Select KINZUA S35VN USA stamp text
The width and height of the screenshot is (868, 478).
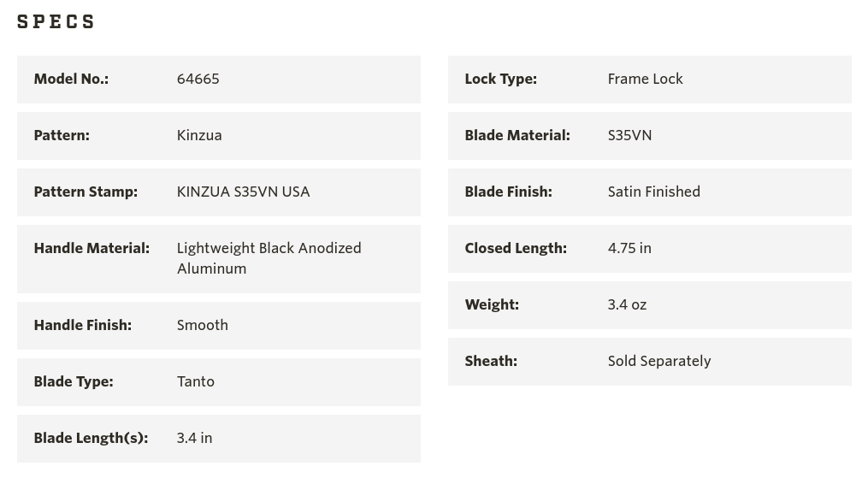[x=243, y=192]
